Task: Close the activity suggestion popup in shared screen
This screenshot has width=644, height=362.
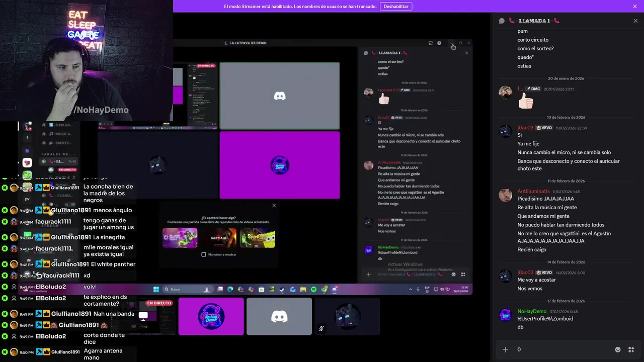Action: 274,205
